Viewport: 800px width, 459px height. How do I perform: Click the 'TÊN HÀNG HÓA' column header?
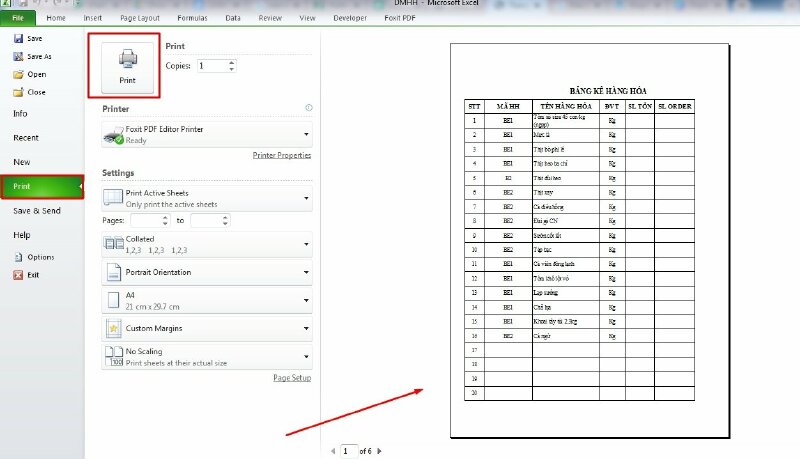coord(566,107)
